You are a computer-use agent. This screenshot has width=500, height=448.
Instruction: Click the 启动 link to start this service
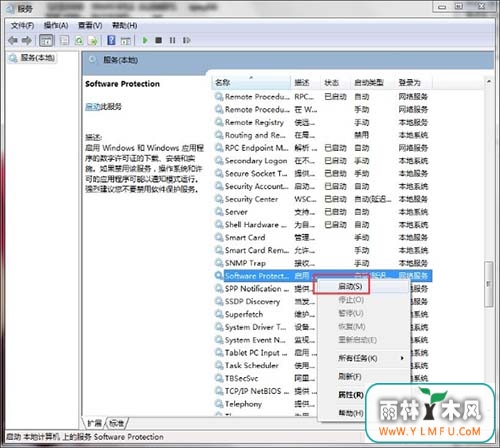point(93,107)
